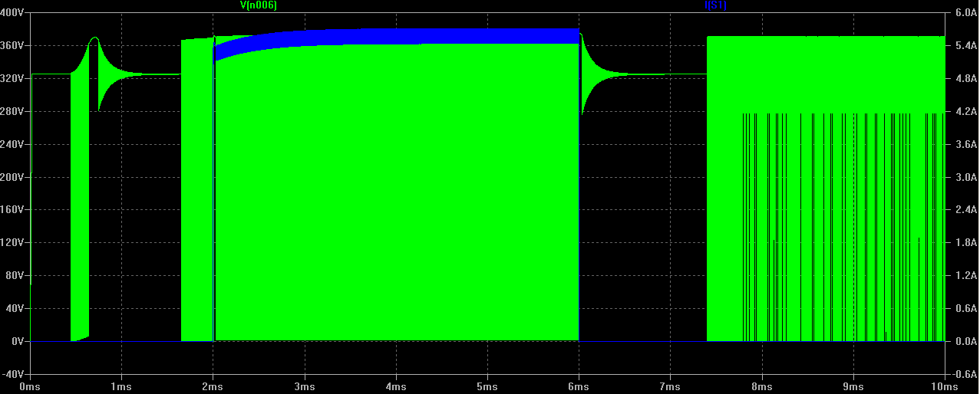Click the 8ms time axis label
Image resolution: width=980 pixels, height=394 pixels.
[761, 386]
